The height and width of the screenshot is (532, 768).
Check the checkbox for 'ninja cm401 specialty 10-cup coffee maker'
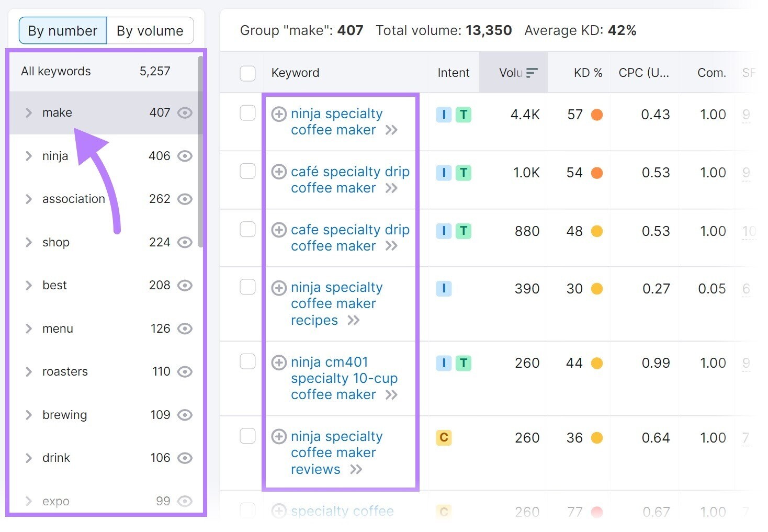coord(247,362)
